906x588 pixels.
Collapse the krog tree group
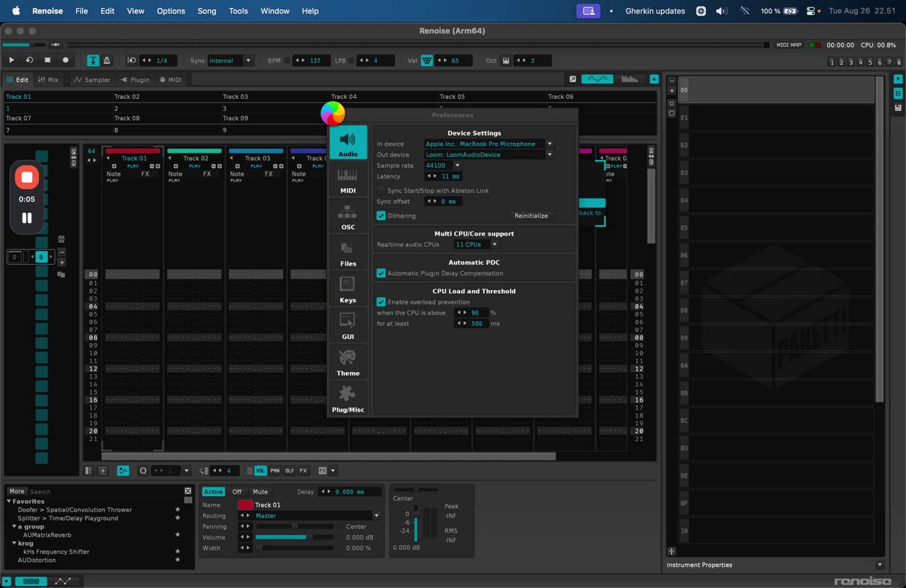[x=15, y=543]
